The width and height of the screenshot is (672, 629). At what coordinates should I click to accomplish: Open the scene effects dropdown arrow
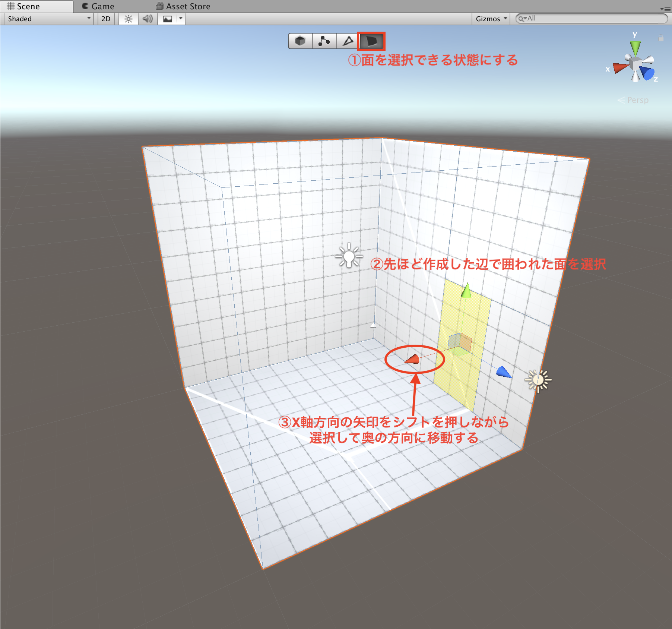[181, 19]
